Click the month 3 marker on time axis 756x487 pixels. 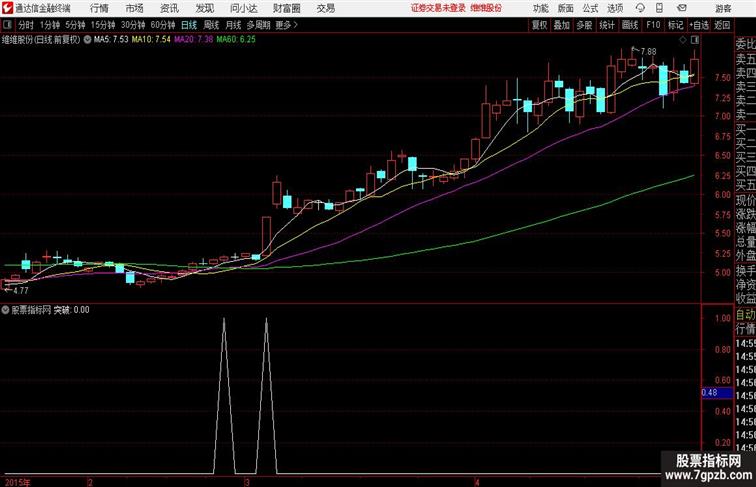247,483
